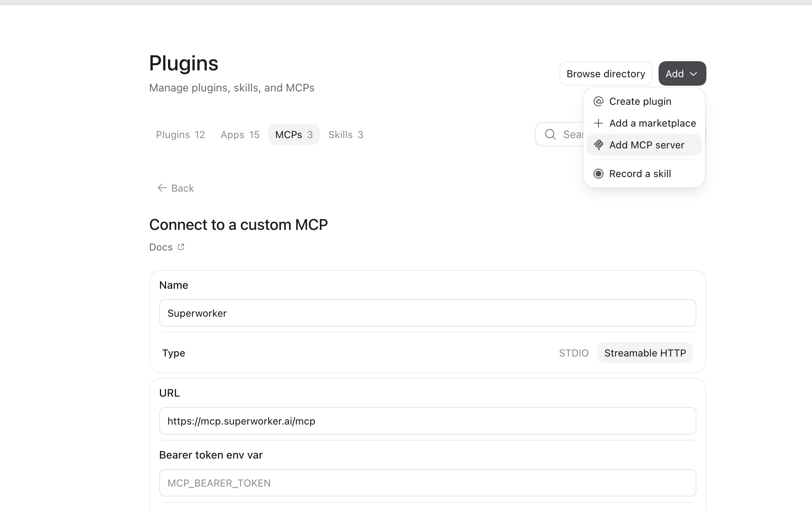812x511 pixels.
Task: Click the Browse directory button
Action: [606, 73]
